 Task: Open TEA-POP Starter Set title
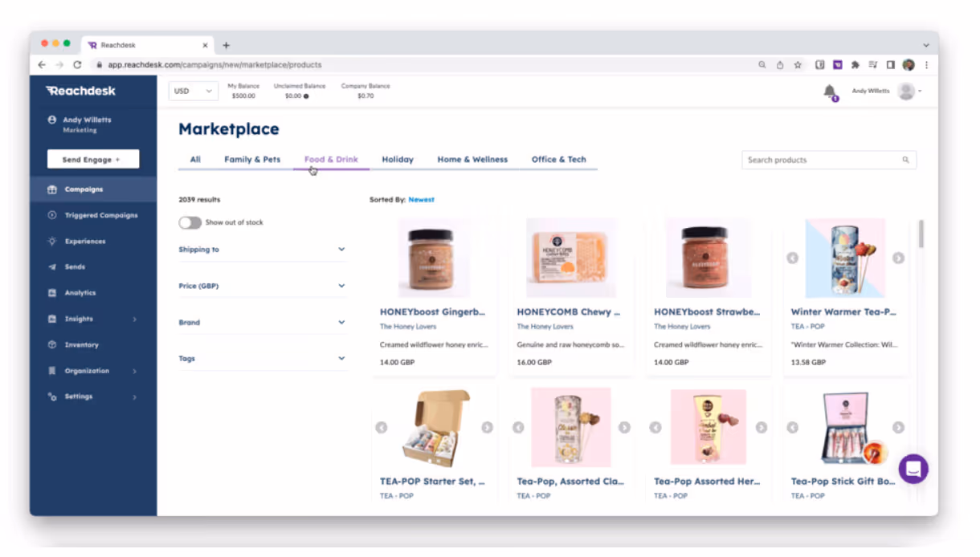(433, 482)
